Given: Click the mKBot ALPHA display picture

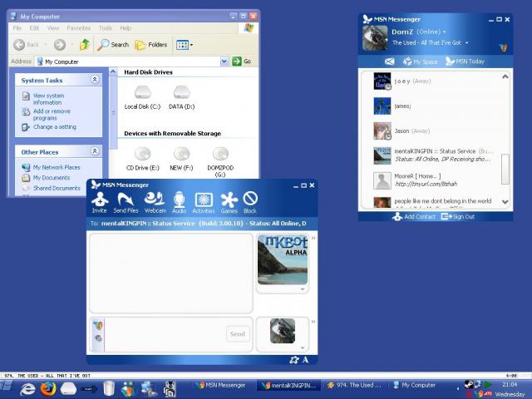Looking at the screenshot, I should (x=283, y=260).
